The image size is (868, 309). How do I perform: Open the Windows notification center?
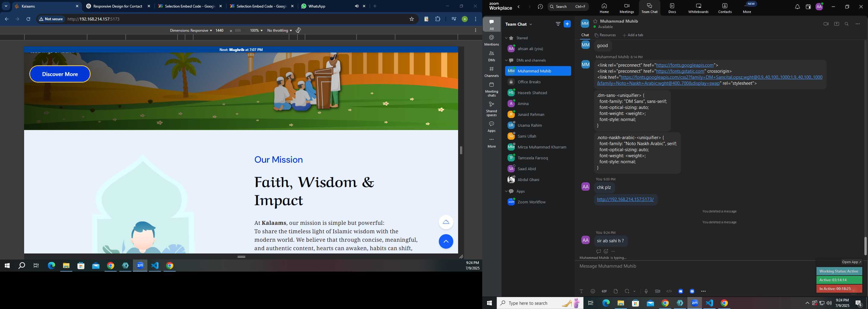pyautogui.click(x=859, y=303)
